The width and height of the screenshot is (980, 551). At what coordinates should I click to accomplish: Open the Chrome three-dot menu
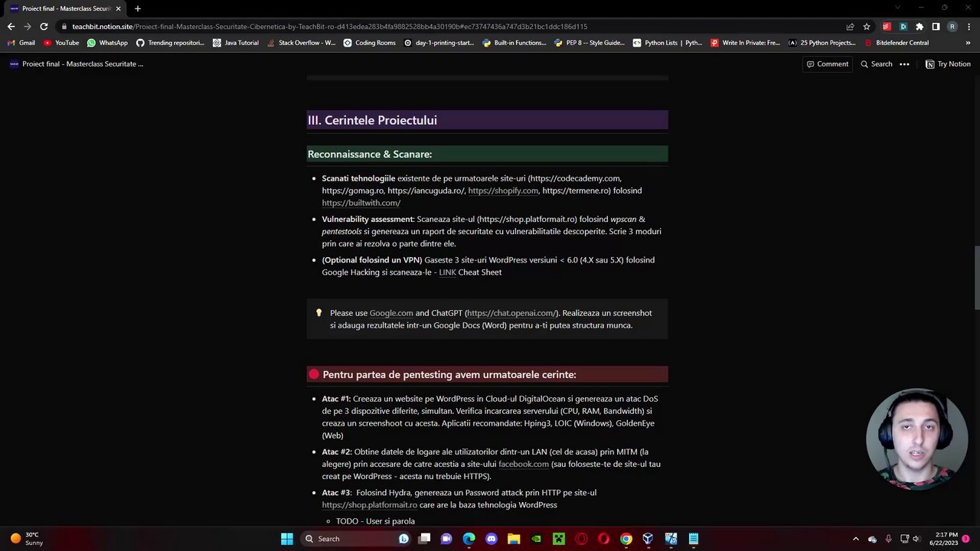tap(969, 26)
